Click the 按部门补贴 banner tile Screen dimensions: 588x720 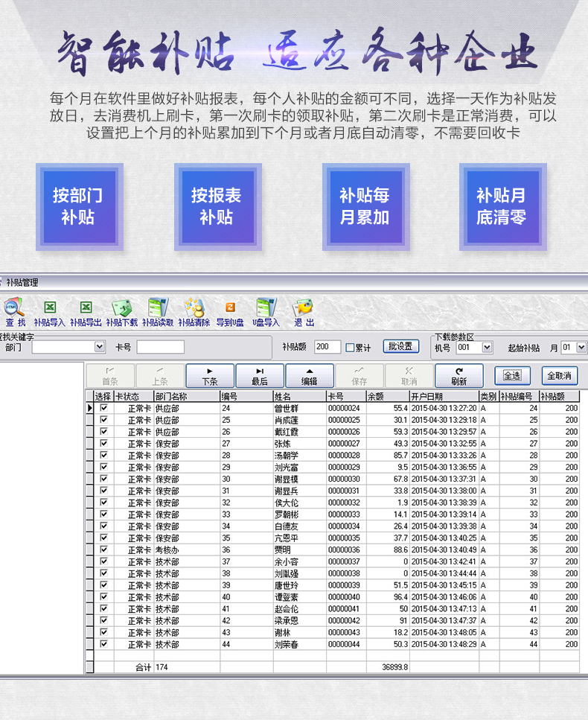coord(80,207)
